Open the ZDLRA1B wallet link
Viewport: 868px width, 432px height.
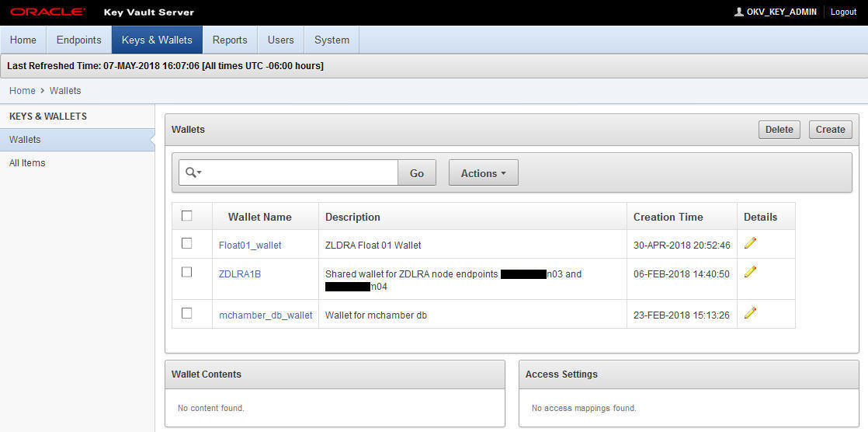click(x=240, y=273)
